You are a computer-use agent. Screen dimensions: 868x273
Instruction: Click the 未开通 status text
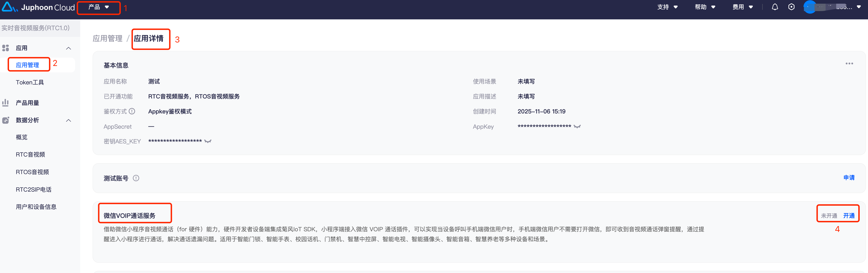[x=829, y=216]
